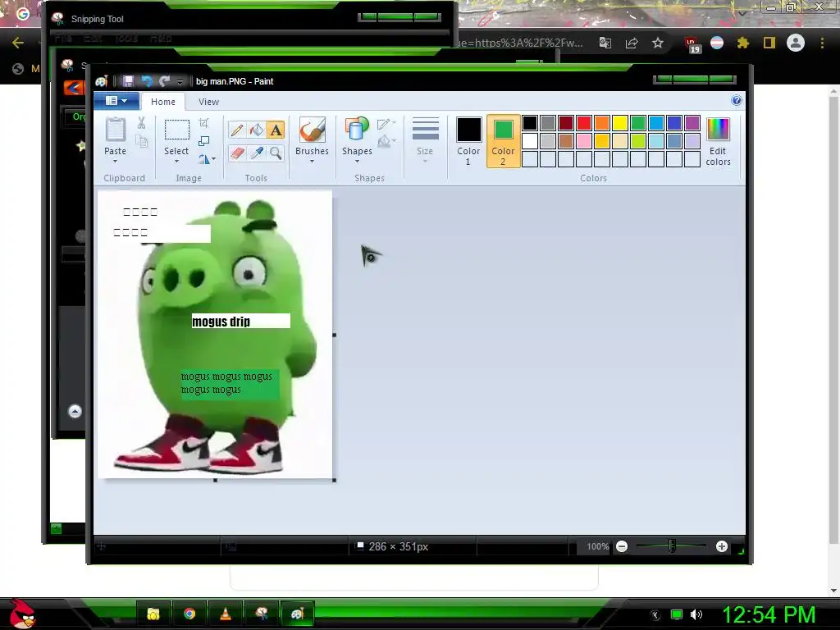This screenshot has width=840, height=630.
Task: Select the Text tool
Action: click(x=276, y=130)
